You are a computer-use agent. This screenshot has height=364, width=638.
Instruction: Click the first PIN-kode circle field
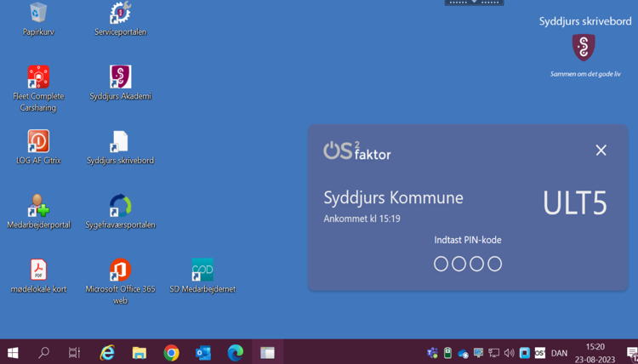441,264
